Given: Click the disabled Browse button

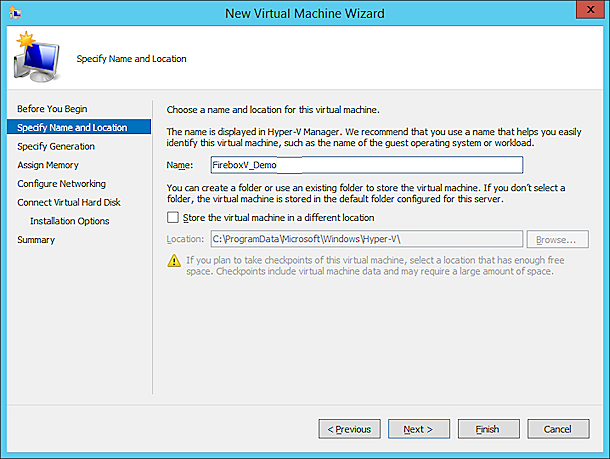Looking at the screenshot, I should tap(557, 239).
